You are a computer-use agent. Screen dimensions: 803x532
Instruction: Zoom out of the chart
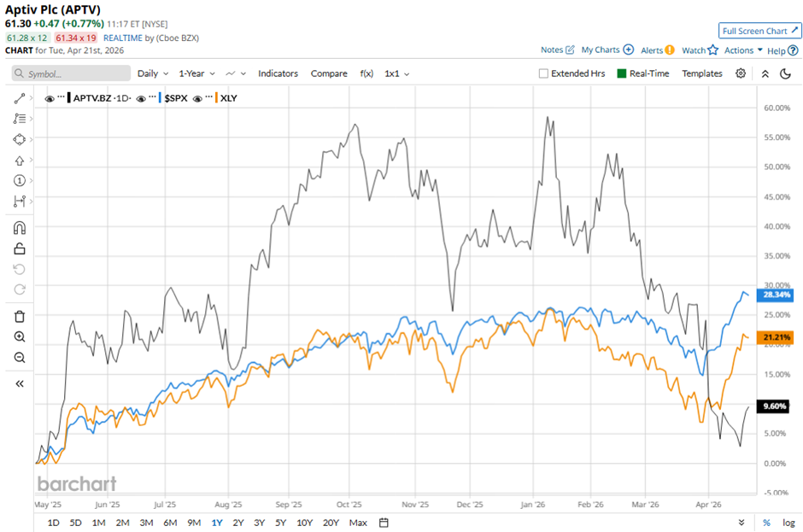(20, 358)
